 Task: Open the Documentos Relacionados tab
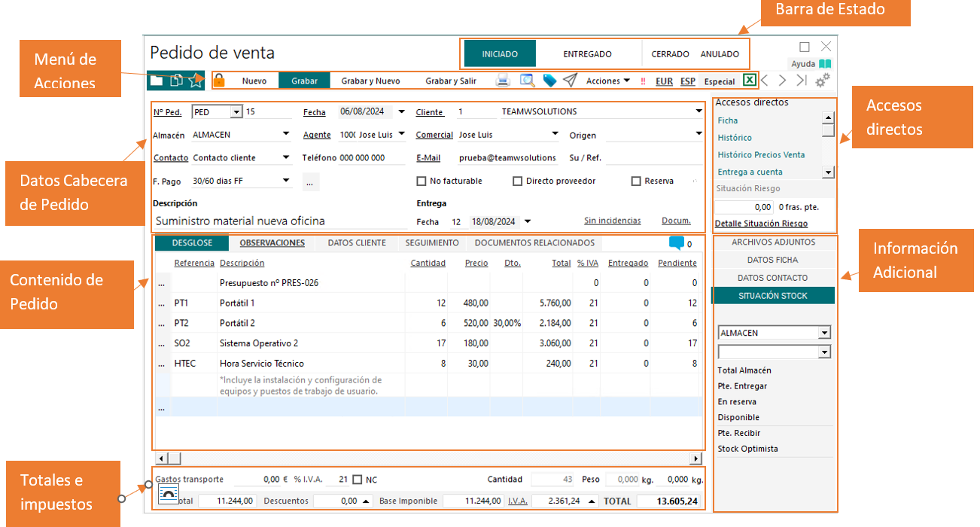pyautogui.click(x=534, y=243)
